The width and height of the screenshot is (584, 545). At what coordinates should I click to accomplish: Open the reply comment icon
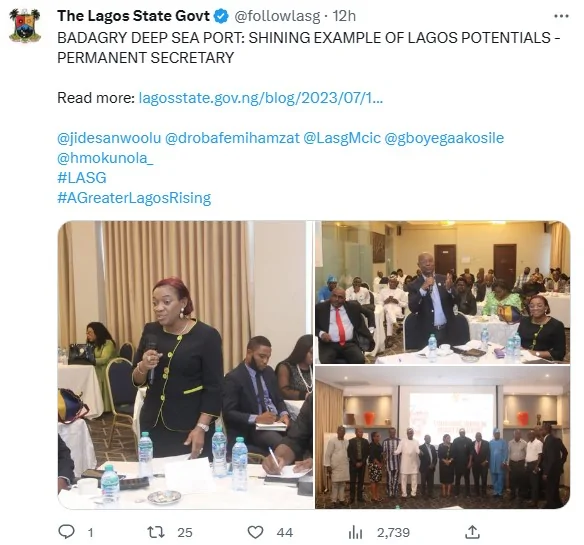67,532
